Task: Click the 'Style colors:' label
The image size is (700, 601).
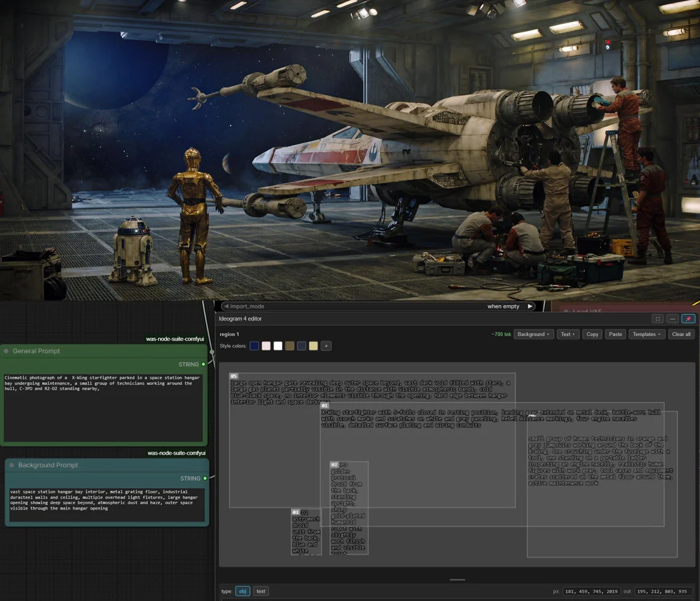Action: [233, 346]
